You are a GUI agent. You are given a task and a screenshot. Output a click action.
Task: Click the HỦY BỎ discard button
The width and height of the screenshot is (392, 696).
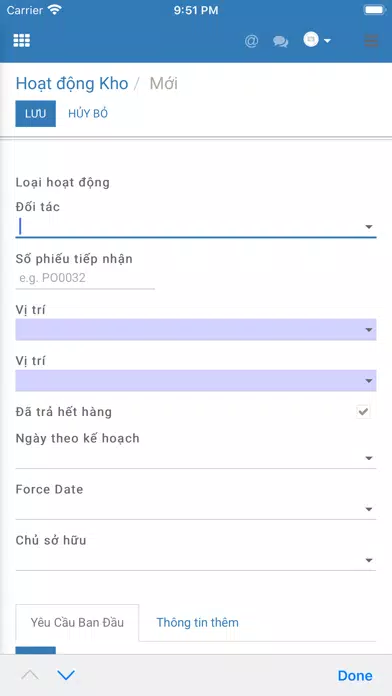88,114
